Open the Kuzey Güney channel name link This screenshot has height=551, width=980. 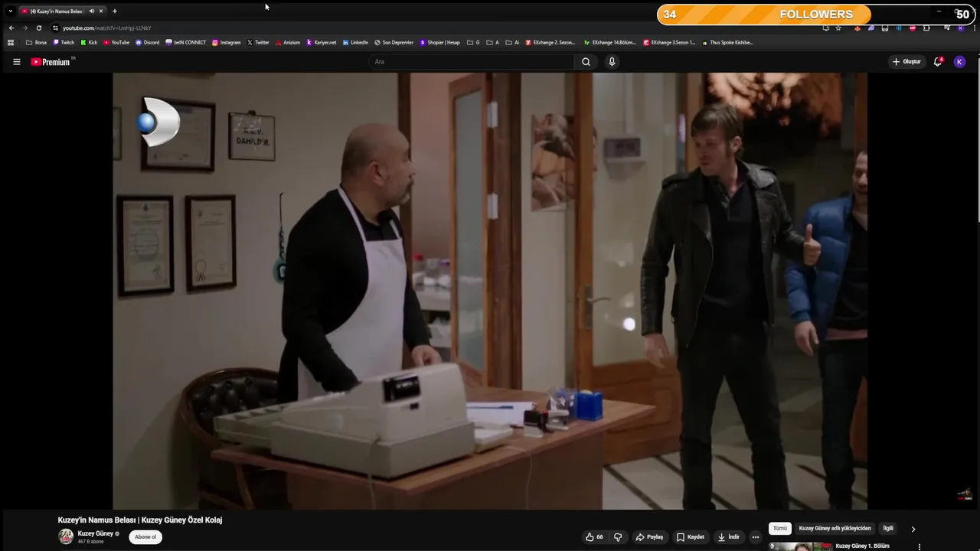[x=95, y=533]
